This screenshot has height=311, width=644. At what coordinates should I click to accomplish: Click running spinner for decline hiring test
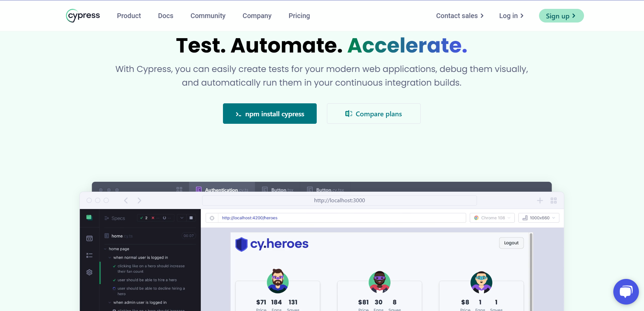click(x=114, y=288)
